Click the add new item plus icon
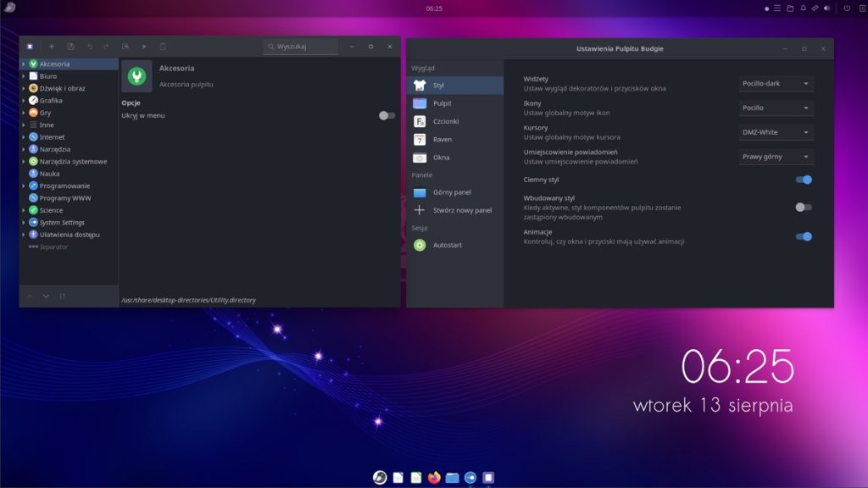The height and width of the screenshot is (488, 868). click(52, 47)
